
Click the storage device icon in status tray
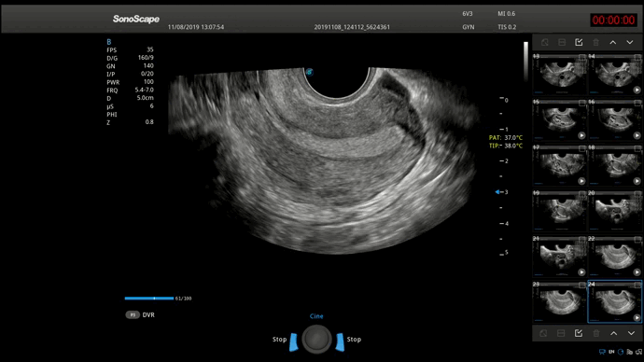point(630,352)
